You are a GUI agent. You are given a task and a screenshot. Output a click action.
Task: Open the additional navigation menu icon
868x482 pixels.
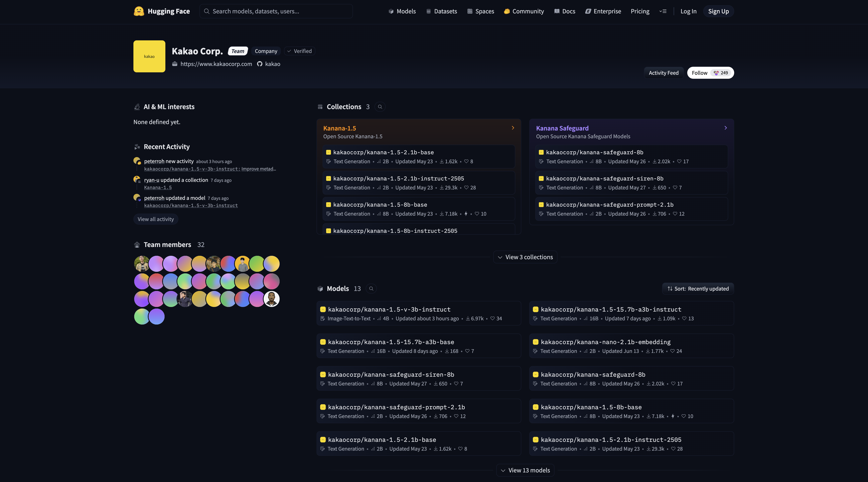click(663, 11)
